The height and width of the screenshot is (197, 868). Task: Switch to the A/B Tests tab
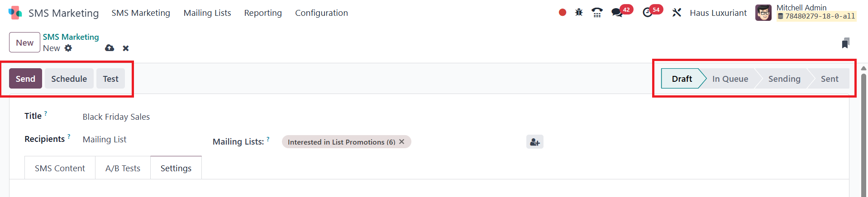click(123, 168)
